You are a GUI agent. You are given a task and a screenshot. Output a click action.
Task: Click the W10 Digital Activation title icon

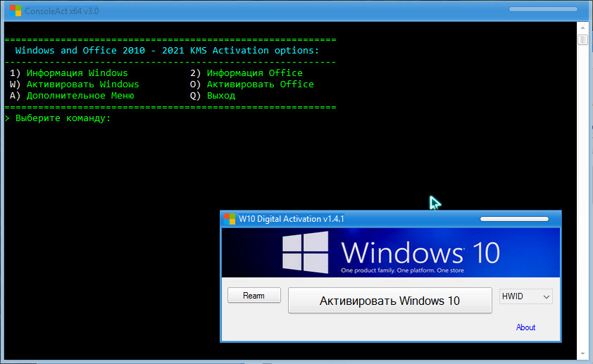[230, 219]
